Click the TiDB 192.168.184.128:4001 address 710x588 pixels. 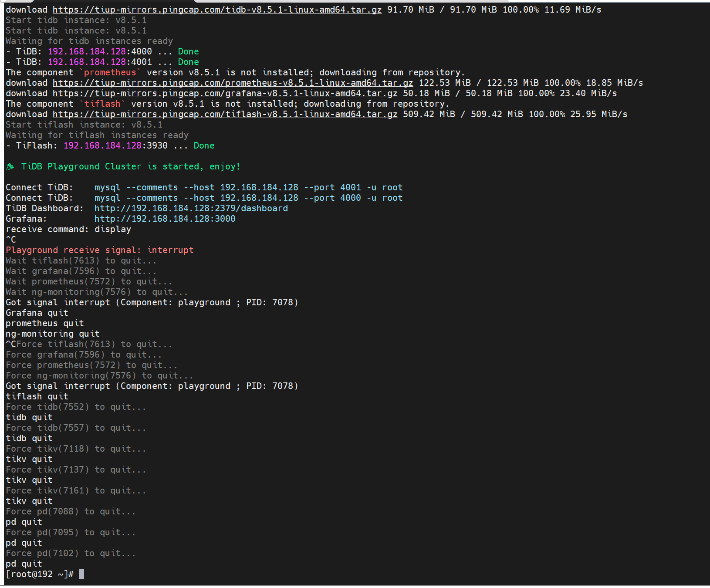(100, 62)
